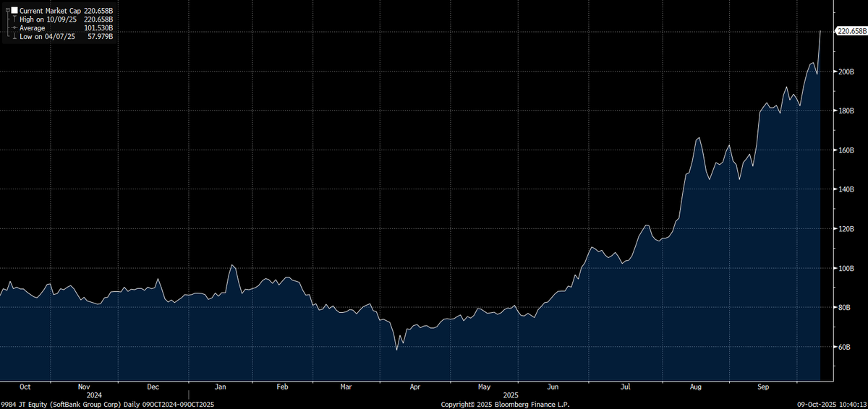Click the 120B y-axis label
Viewport: 868px width, 409px height.
pos(847,229)
